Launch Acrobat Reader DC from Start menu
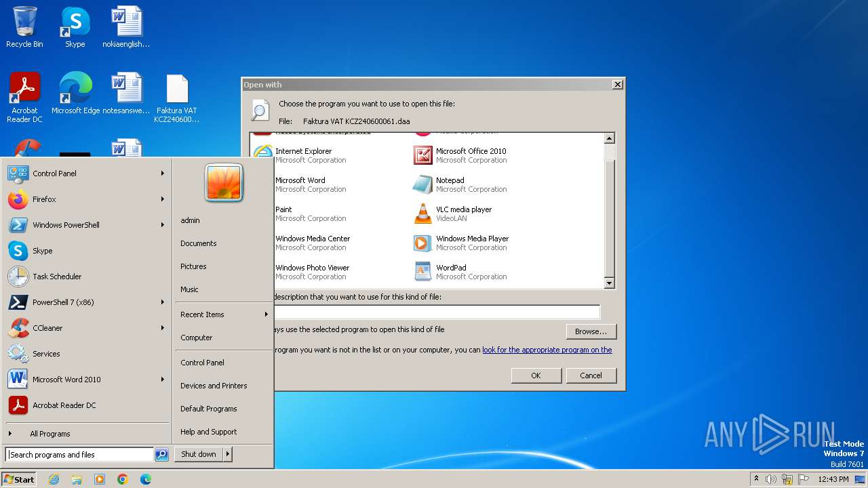 87,405
